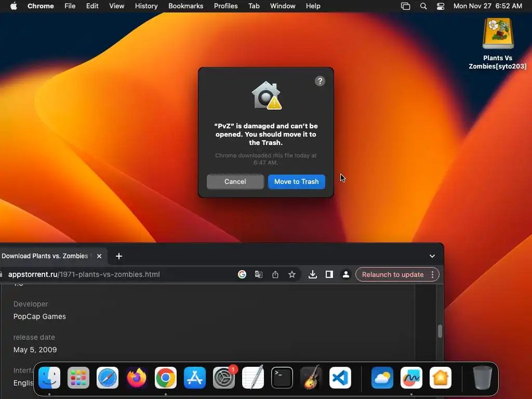Open Finder from the Dock

49,378
